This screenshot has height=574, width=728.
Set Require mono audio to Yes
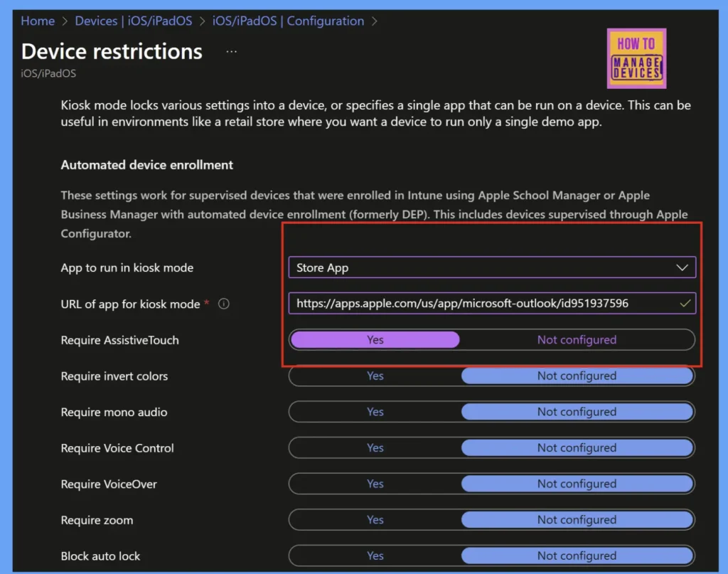point(375,411)
